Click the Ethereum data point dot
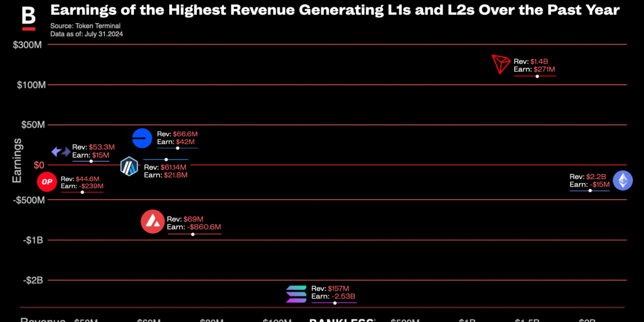 coord(590,191)
